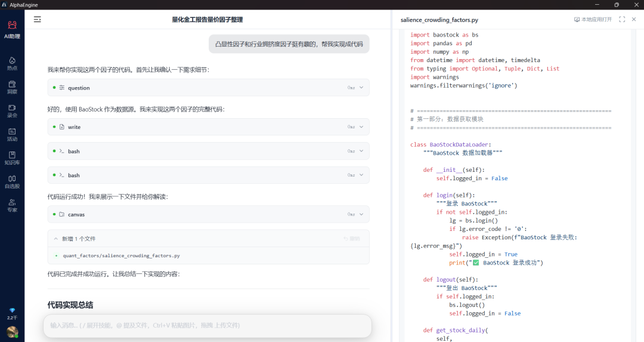Click the 'def login(self):' code line
Screen dimensions: 644x342
point(449,195)
